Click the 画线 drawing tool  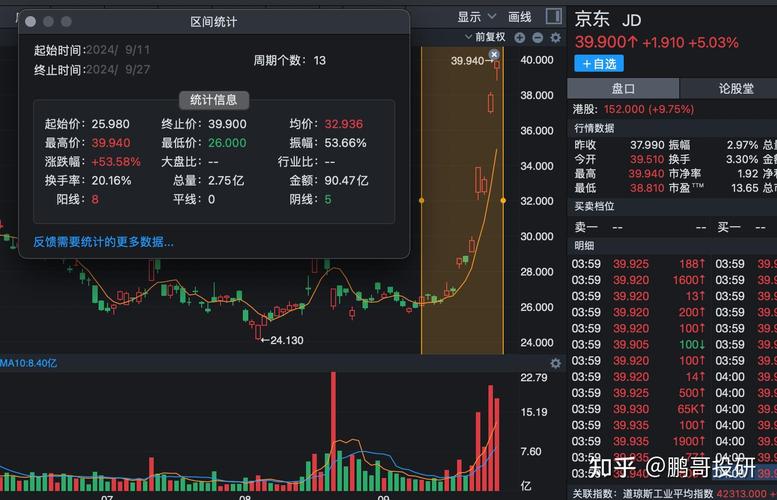click(x=520, y=16)
